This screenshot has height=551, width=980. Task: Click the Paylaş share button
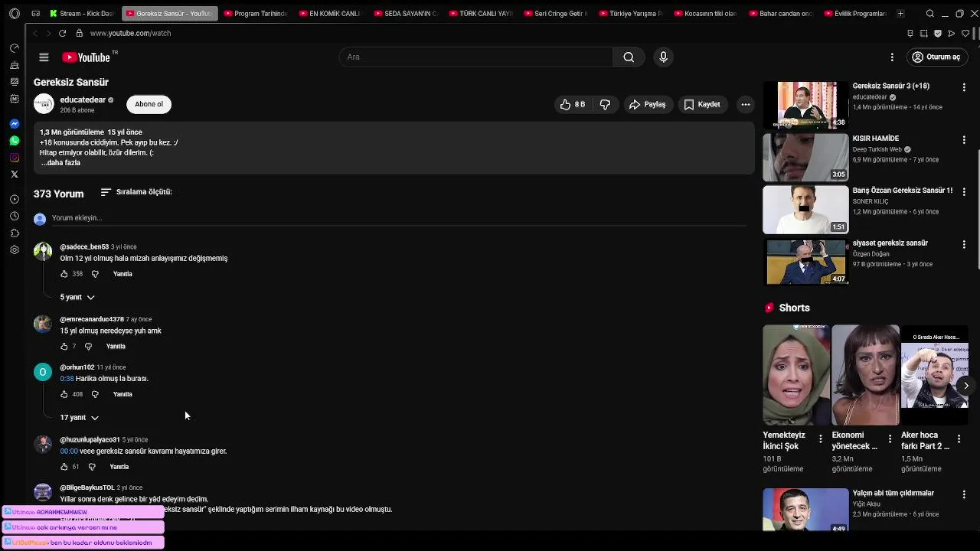point(647,104)
